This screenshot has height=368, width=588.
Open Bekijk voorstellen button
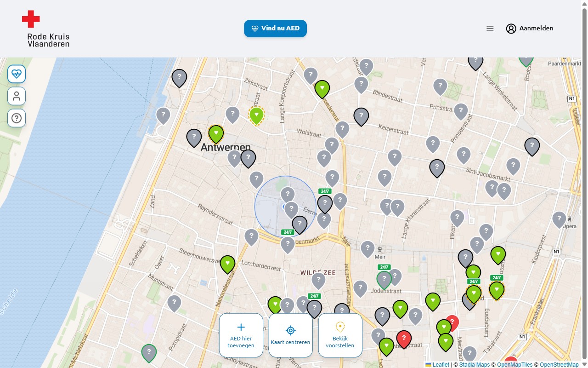pos(340,335)
